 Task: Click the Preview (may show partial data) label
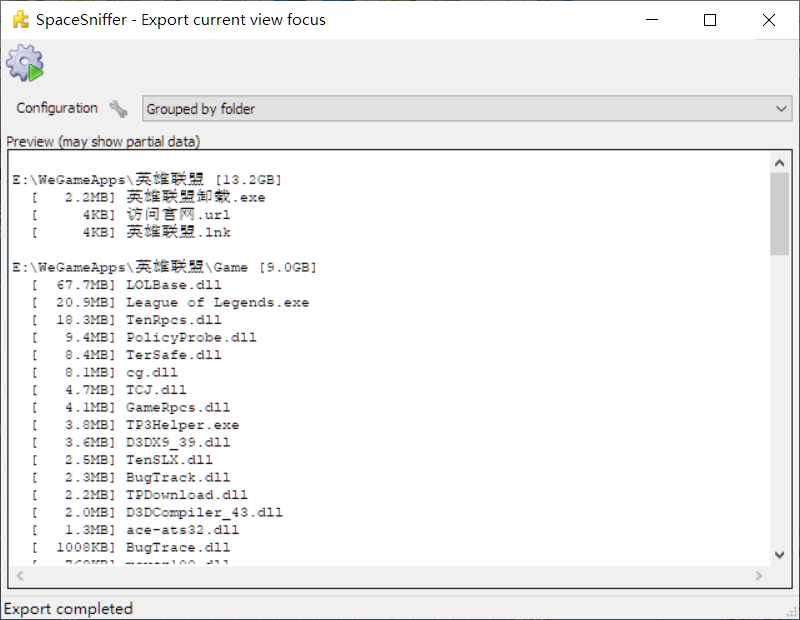point(103,141)
